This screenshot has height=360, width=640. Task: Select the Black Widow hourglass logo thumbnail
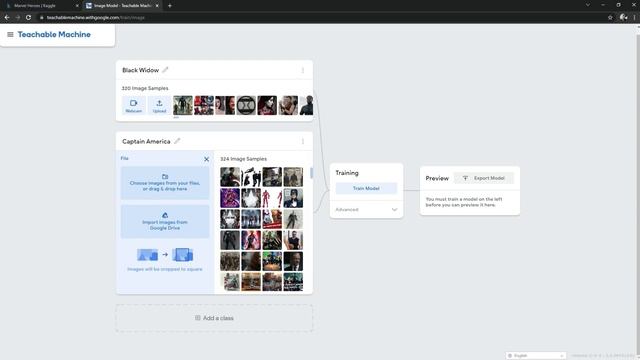coord(246,105)
